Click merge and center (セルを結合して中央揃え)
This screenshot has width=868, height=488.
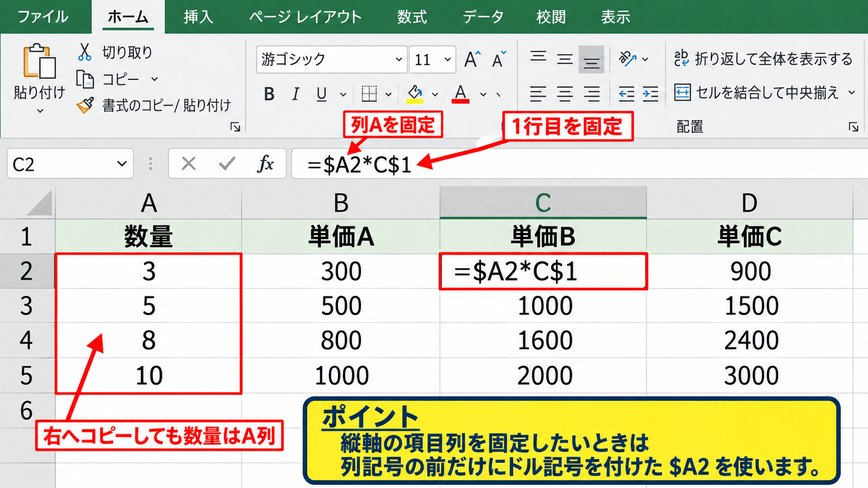[x=756, y=92]
